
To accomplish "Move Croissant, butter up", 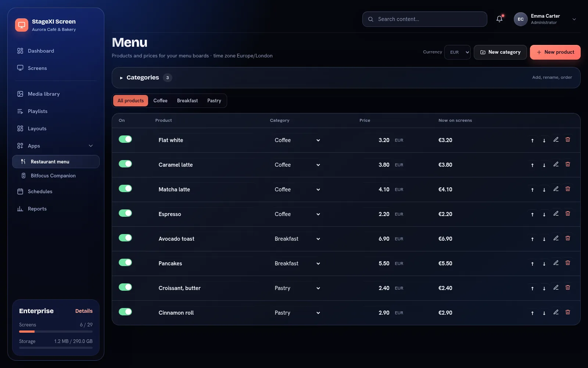I will [532, 288].
